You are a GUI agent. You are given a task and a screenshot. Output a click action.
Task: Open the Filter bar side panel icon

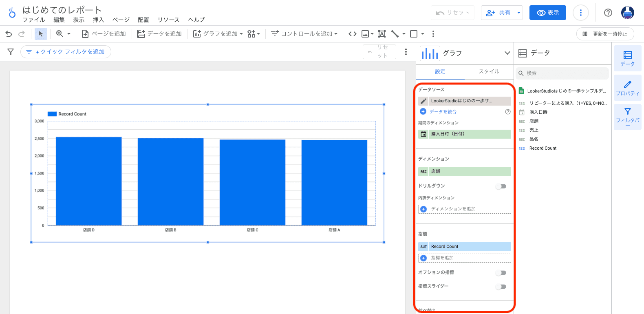click(x=627, y=115)
